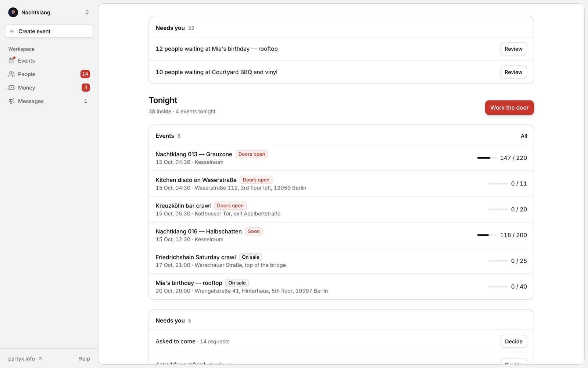Open the workspace switcher chevron

(87, 13)
